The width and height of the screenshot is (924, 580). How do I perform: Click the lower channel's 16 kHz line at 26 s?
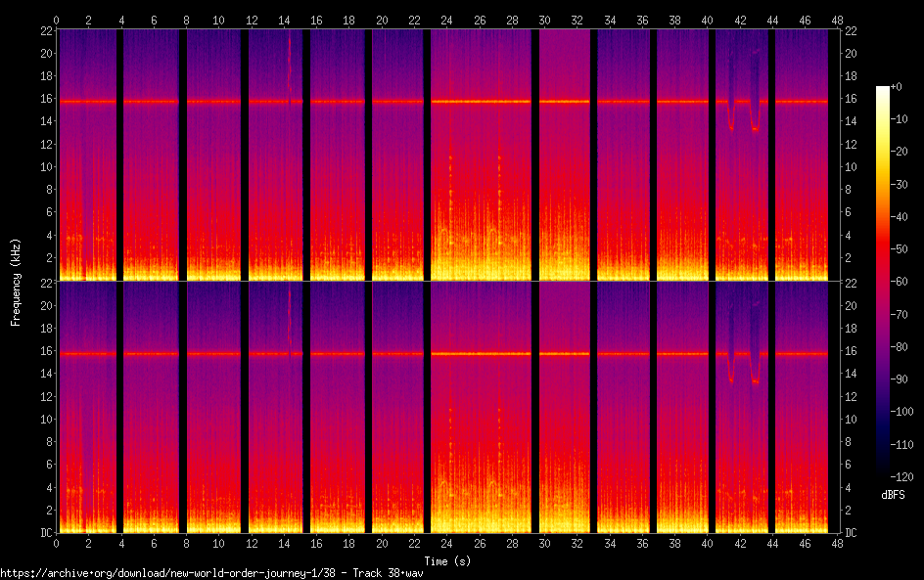(479, 353)
